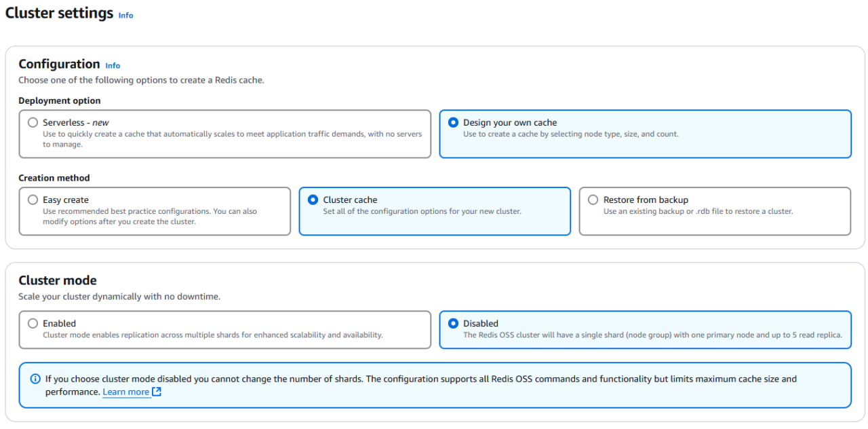This screenshot has height=429, width=868.
Task: Select the Serverless deployment option
Action: [33, 122]
